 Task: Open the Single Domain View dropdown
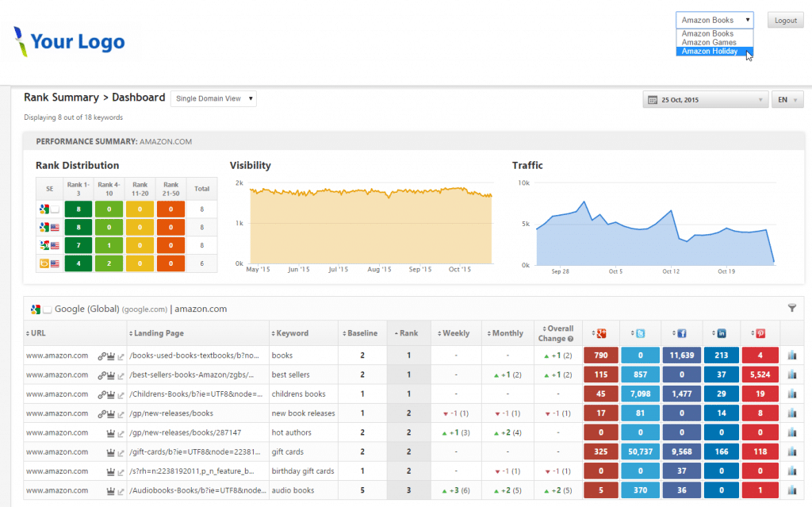(x=213, y=98)
